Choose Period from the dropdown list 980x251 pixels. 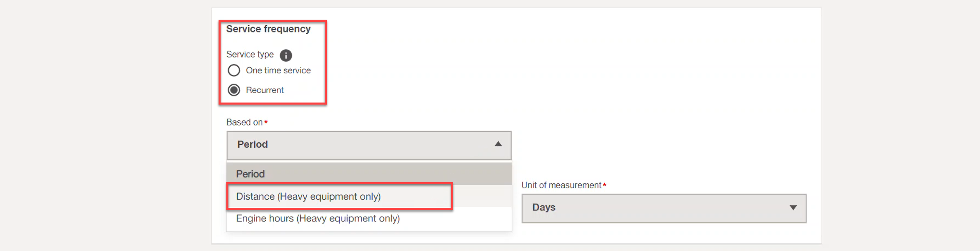(369, 174)
